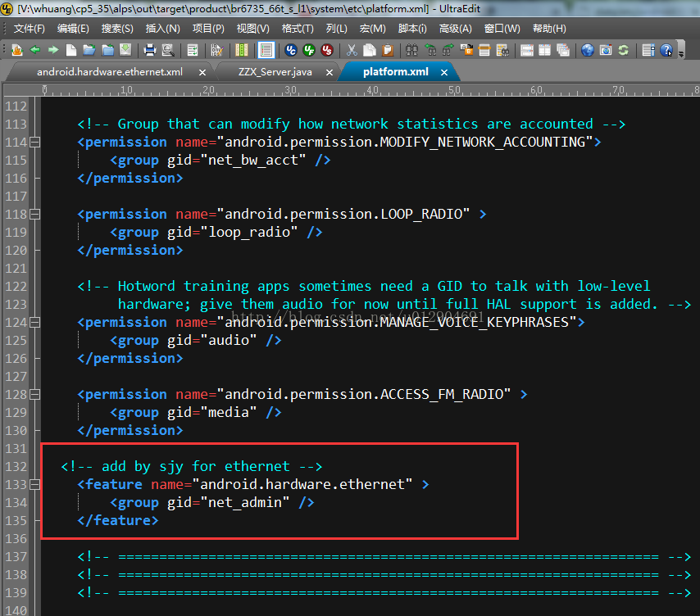Click the Copy icon
The image size is (700, 616).
pos(370,50)
